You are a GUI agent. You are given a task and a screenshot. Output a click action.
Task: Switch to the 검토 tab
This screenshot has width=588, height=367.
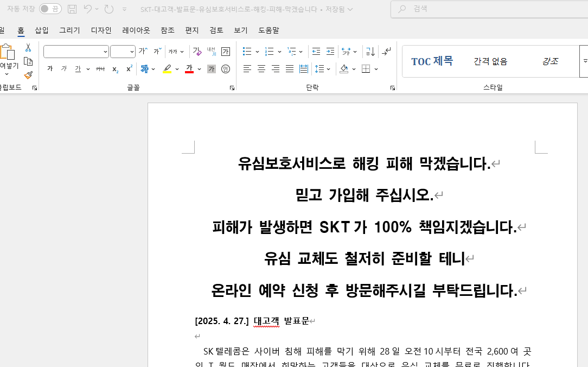(216, 30)
